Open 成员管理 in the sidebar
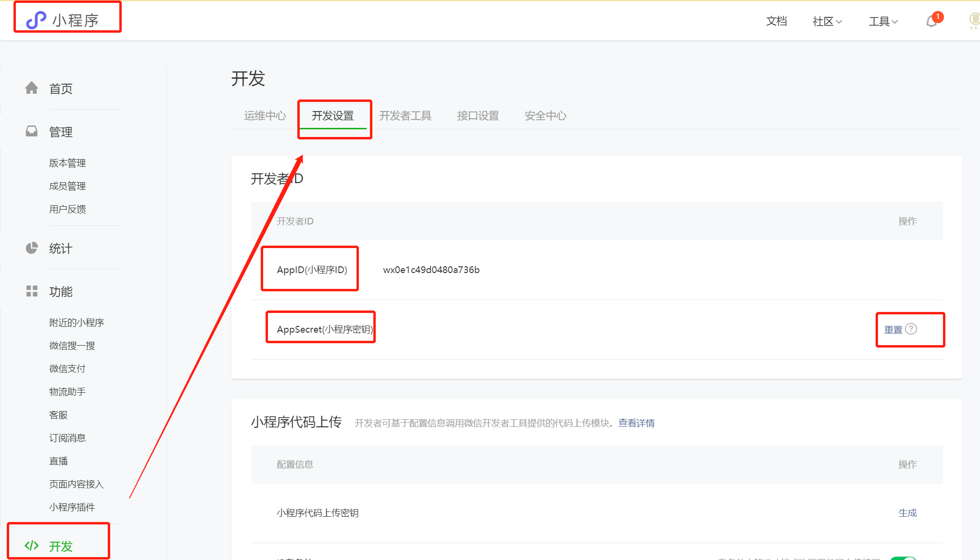The height and width of the screenshot is (560, 980). pos(67,186)
